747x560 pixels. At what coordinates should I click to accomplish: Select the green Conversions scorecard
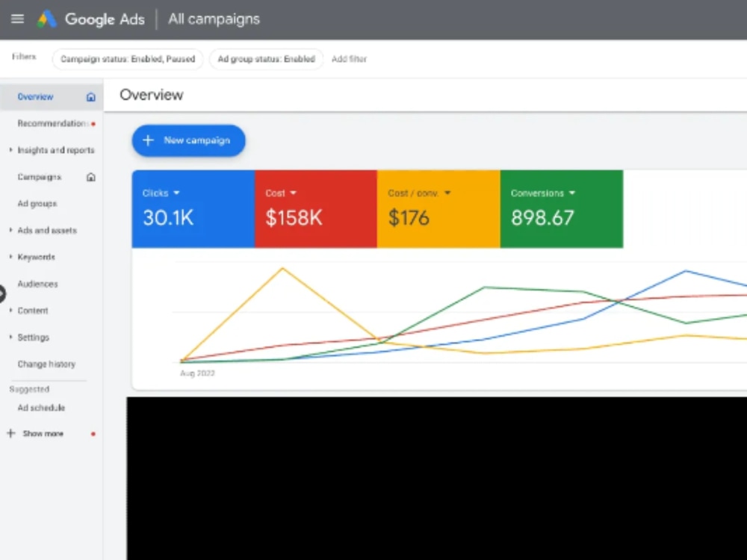[x=561, y=208]
